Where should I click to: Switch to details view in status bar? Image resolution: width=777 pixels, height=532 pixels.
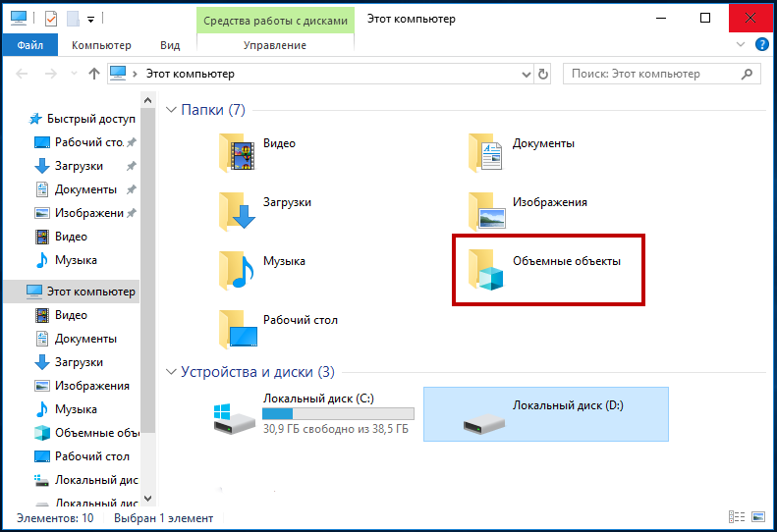coord(737,517)
